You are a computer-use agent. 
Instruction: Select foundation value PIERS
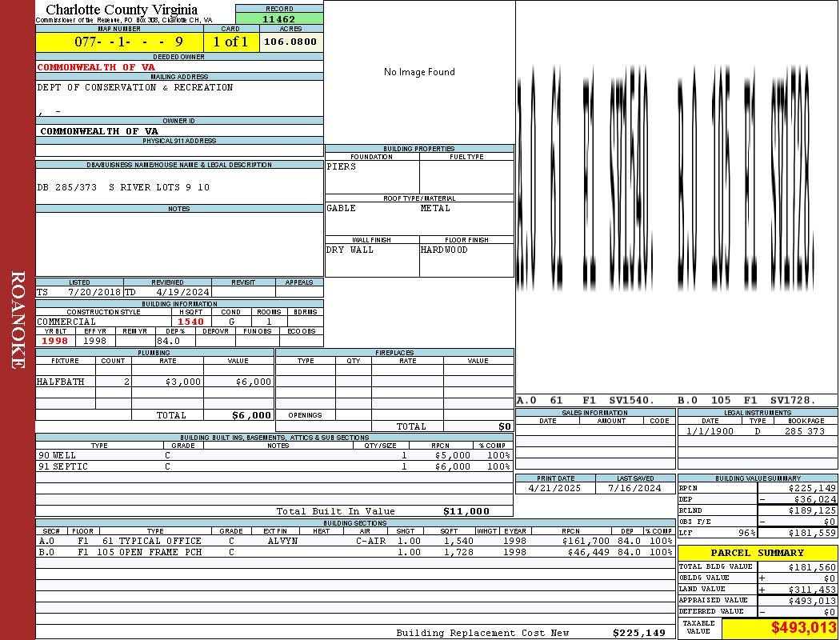[x=342, y=166]
